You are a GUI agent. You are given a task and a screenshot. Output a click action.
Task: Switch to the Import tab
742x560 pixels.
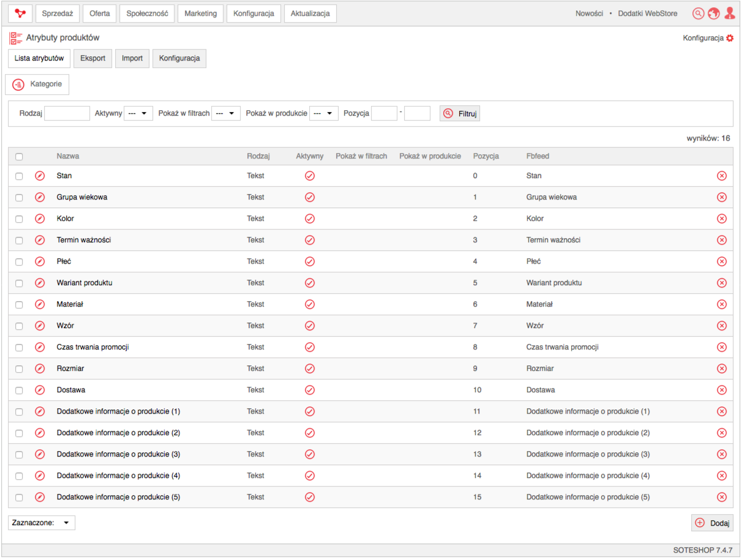pos(132,58)
